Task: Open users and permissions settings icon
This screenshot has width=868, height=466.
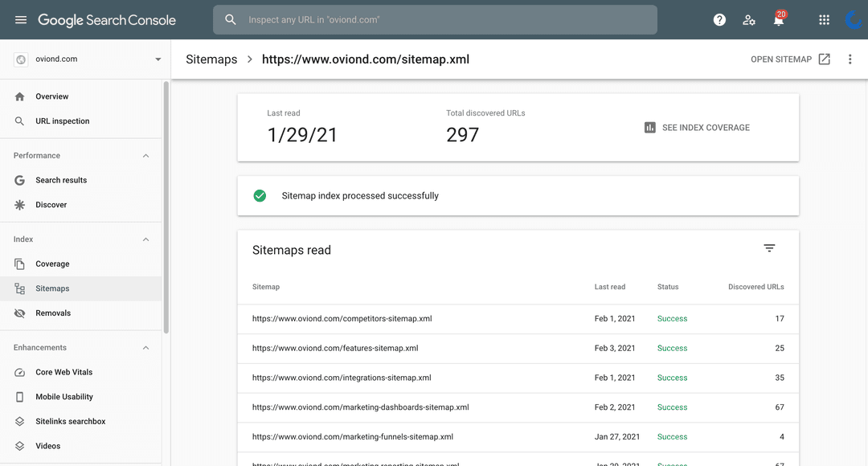Action: (x=749, y=20)
